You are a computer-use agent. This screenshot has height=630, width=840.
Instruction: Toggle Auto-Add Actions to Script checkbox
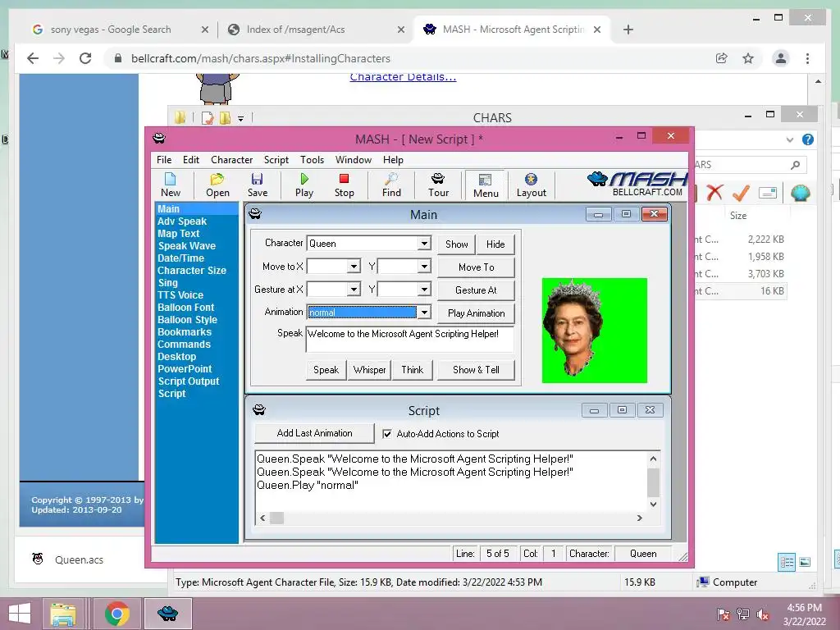pos(387,434)
